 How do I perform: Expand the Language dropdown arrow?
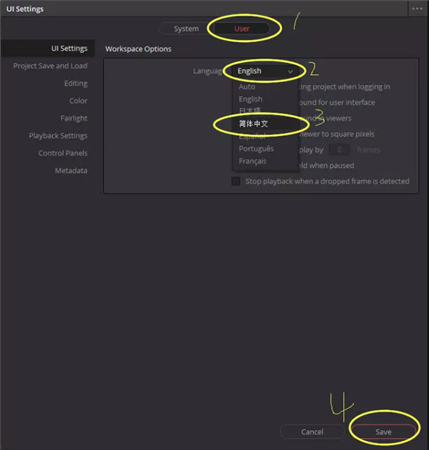[290, 71]
